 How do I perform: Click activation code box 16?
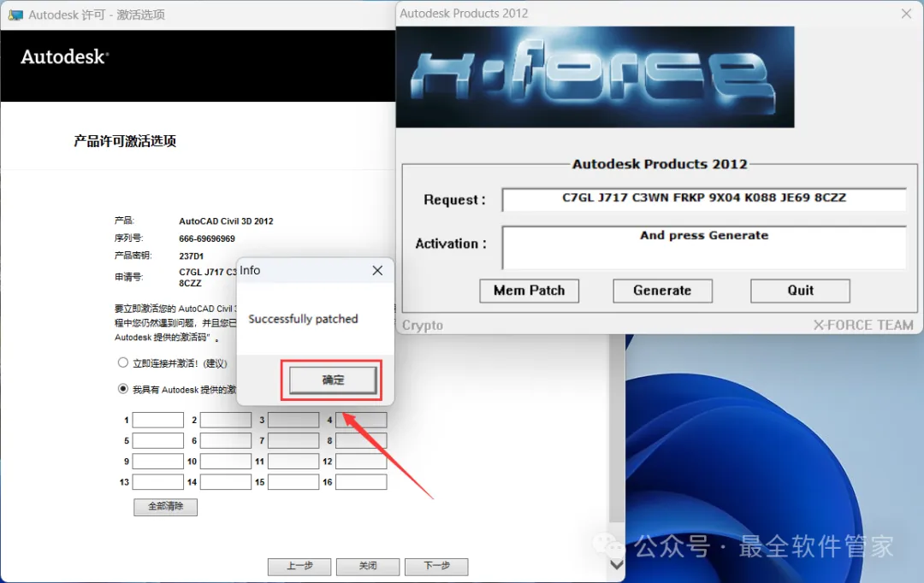point(361,482)
